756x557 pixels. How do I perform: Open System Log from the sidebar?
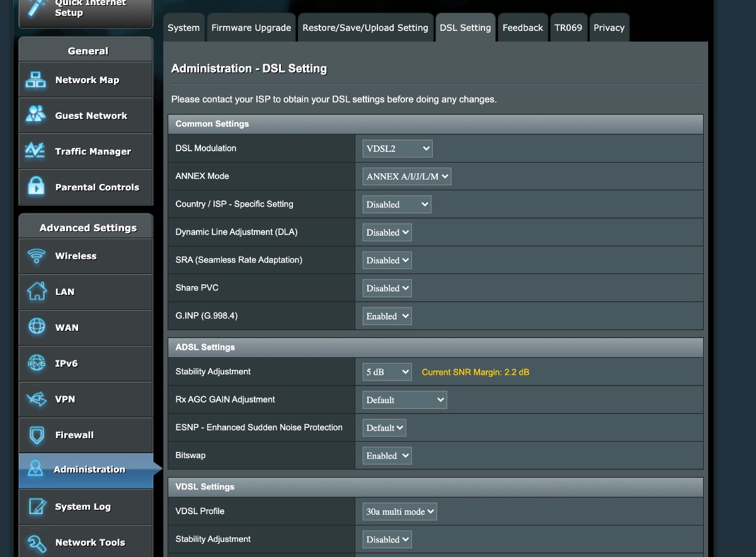pyautogui.click(x=83, y=507)
